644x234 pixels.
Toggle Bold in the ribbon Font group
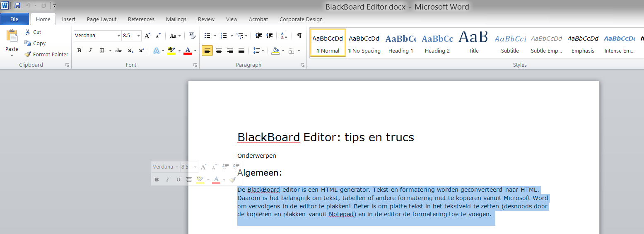(79, 51)
